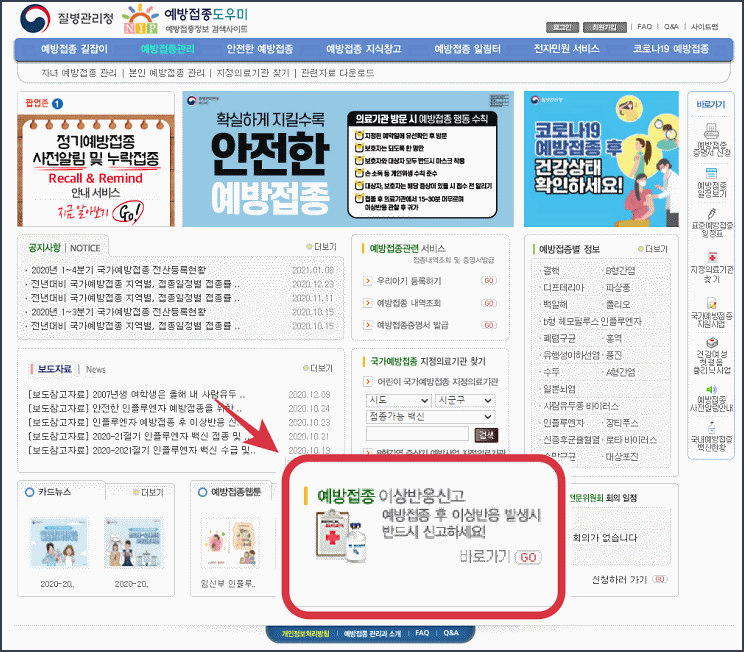The height and width of the screenshot is (652, 744).
Task: Open 임신부 인플루 webtoon thumbnail
Action: click(230, 542)
